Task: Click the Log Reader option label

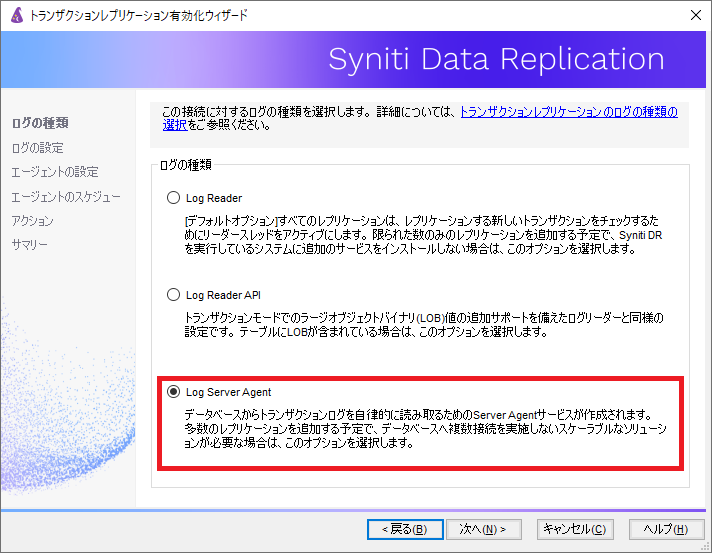Action: pos(214,198)
